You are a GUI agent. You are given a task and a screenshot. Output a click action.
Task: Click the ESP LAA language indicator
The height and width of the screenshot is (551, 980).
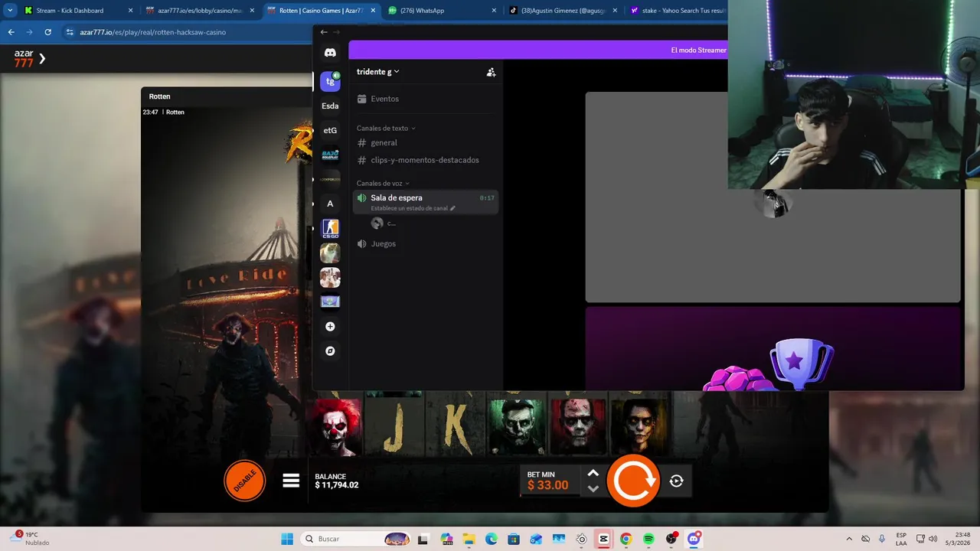[x=901, y=539]
